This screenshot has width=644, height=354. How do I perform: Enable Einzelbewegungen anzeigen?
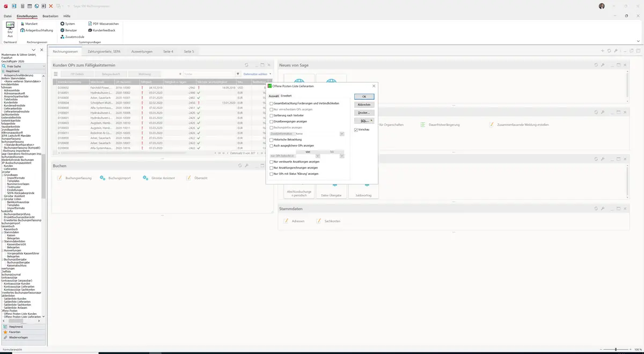[x=272, y=122]
